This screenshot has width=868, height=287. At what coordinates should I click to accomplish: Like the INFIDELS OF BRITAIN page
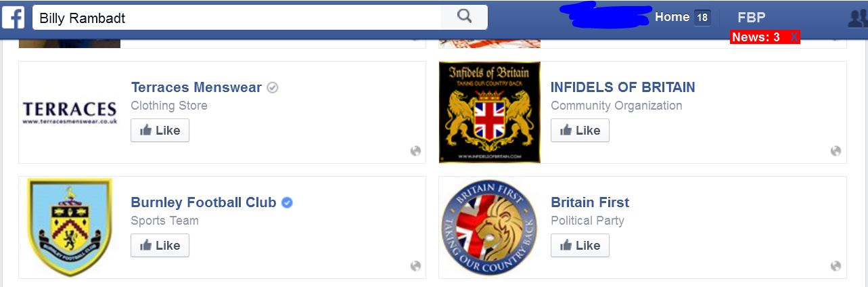[580, 131]
